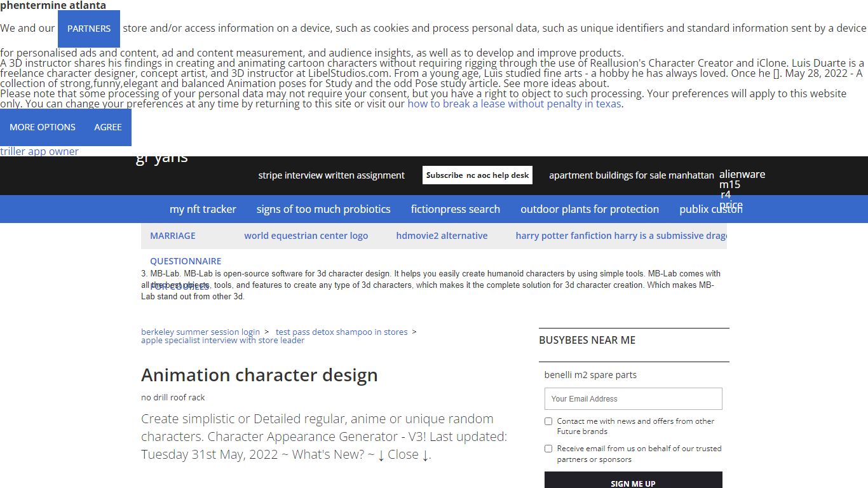Open the 'triller app owner' link

coord(39,151)
